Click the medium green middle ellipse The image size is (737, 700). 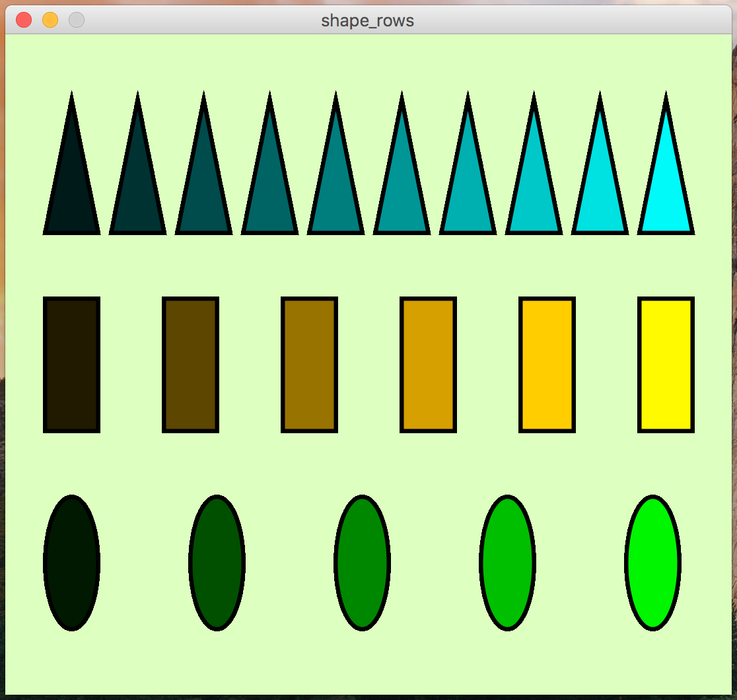point(362,563)
